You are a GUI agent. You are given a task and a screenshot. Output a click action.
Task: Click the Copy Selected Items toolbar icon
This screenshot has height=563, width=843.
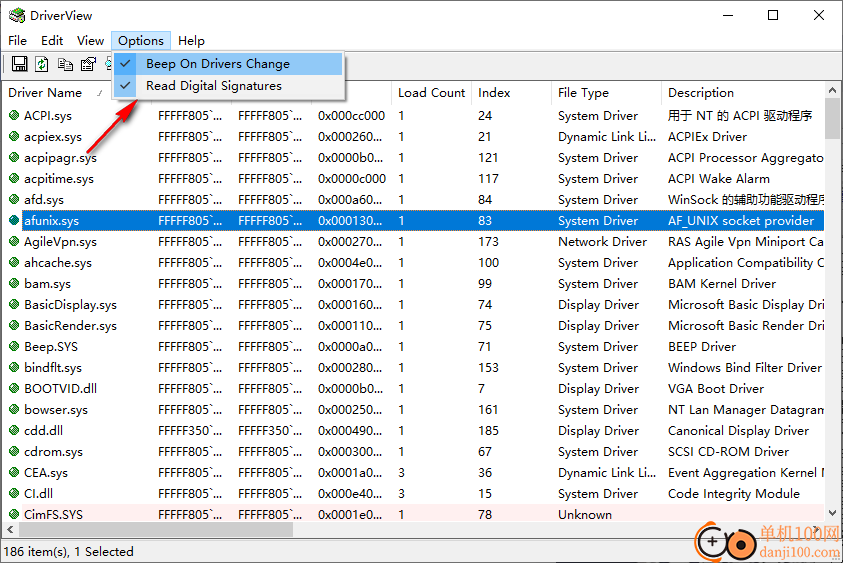coord(65,64)
